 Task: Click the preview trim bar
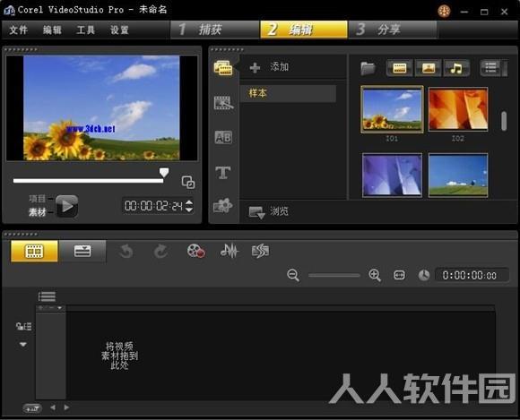pos(88,181)
